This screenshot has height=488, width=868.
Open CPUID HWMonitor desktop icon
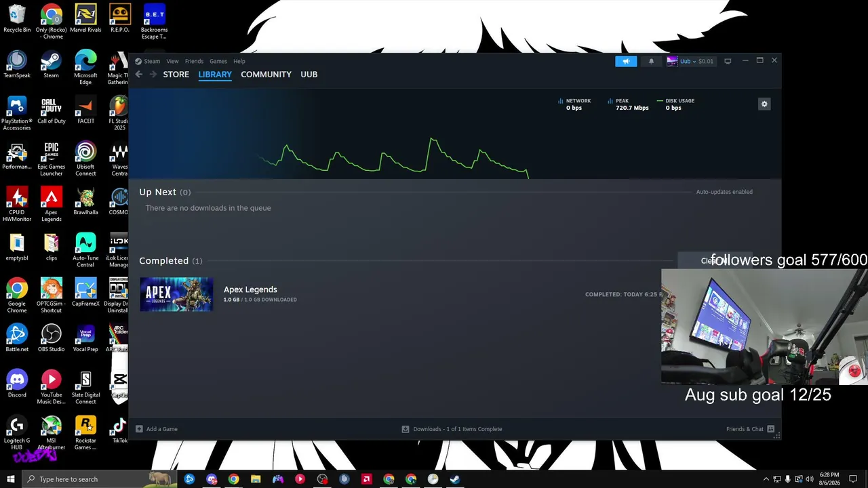17,205
